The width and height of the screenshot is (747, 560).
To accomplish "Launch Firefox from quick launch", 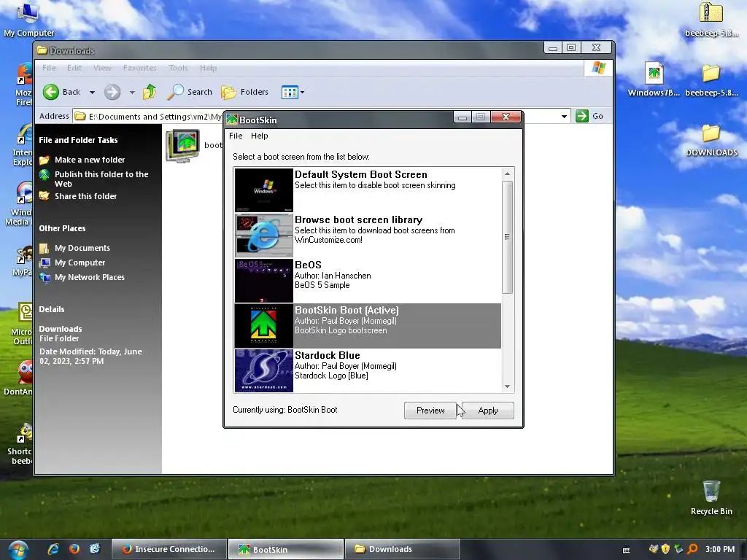I will click(x=74, y=549).
